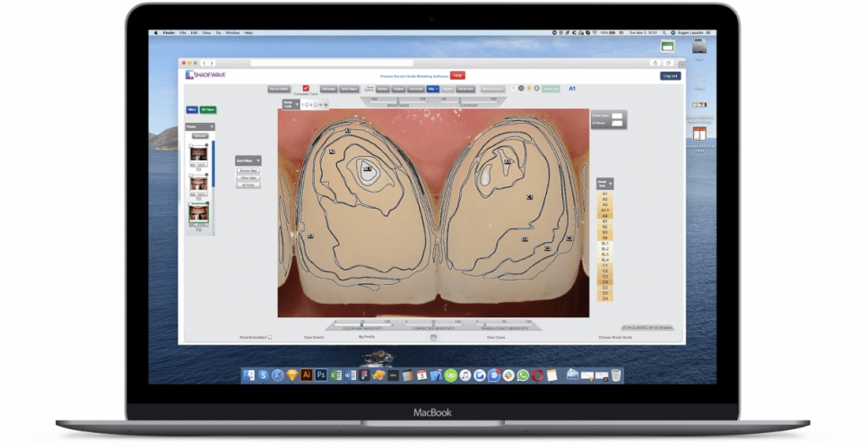The height and width of the screenshot is (448, 868).
Task: Open the File menu
Action: coord(183,32)
